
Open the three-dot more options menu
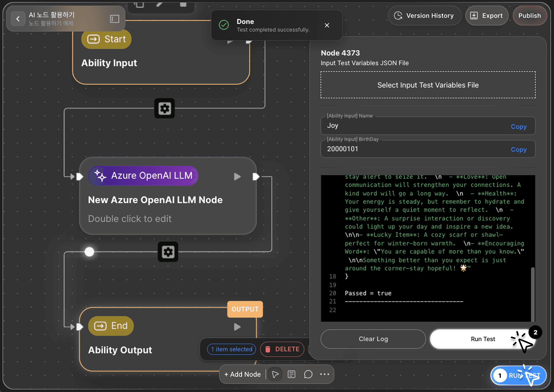(324, 374)
